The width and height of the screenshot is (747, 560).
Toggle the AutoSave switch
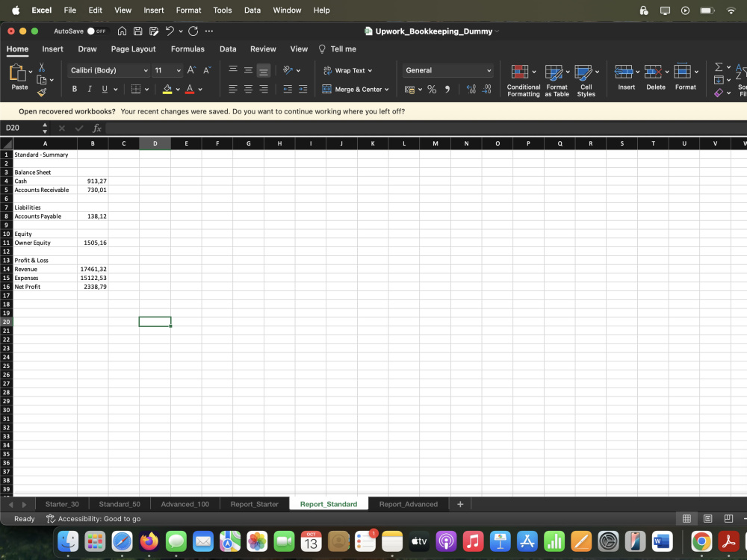tap(96, 31)
